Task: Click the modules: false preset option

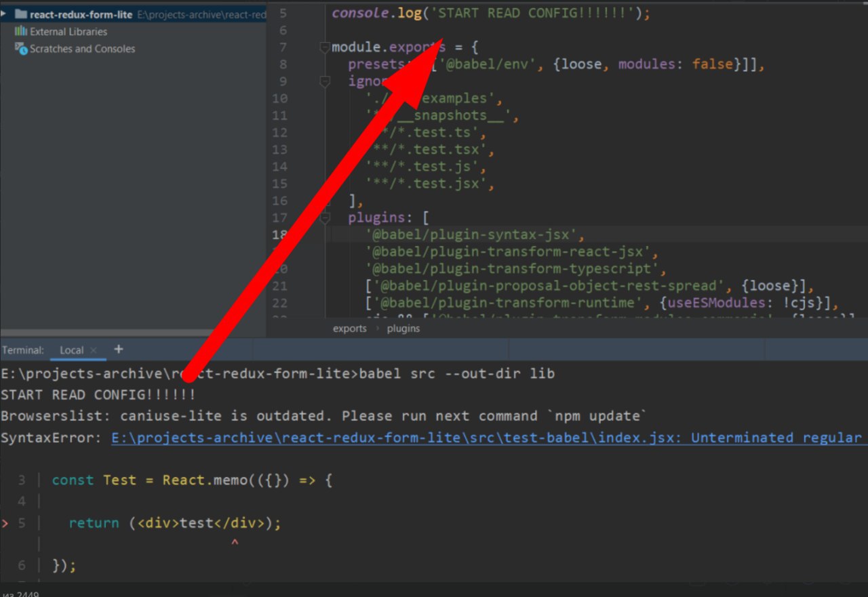Action: tap(676, 64)
